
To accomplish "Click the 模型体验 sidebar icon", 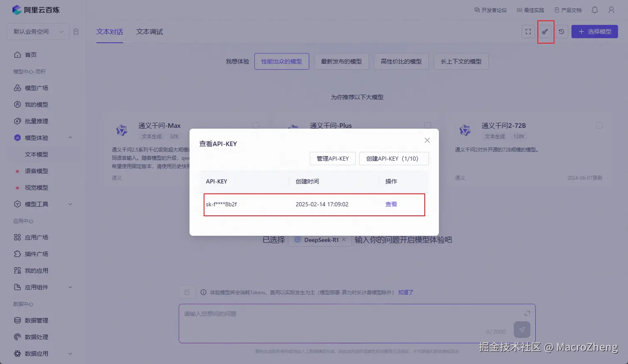I will [x=17, y=138].
